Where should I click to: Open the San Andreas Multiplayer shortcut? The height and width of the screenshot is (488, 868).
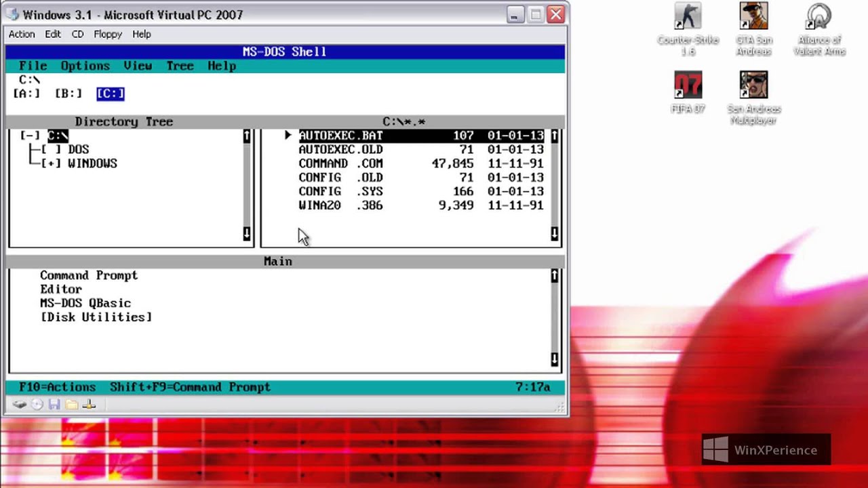pyautogui.click(x=753, y=98)
